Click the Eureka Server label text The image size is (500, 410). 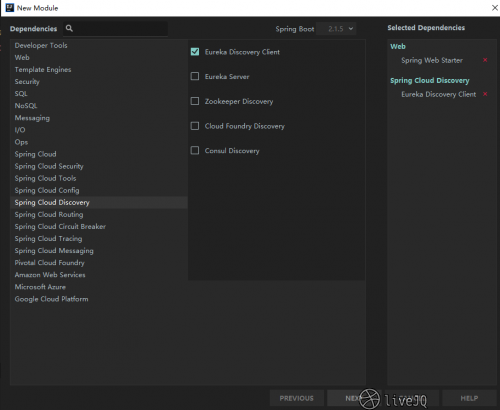[227, 77]
